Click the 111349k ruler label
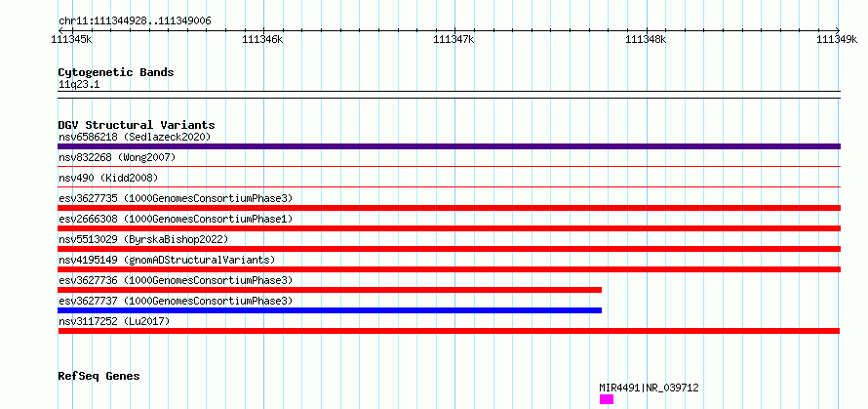Image resolution: width=868 pixels, height=409 pixels. point(838,39)
